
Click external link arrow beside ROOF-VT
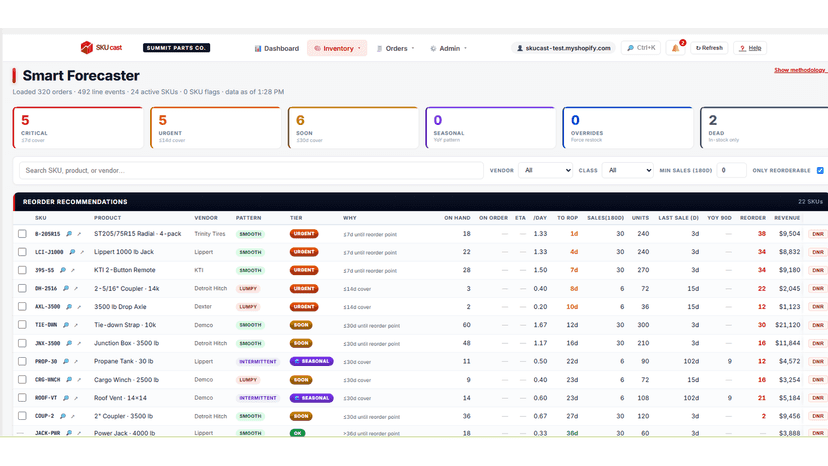(76, 398)
